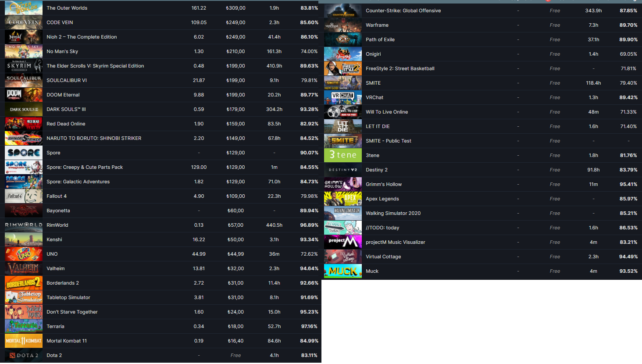Viewport: 642px width, 364px height.
Task: Select the Onigiri game name
Action: pyautogui.click(x=373, y=54)
